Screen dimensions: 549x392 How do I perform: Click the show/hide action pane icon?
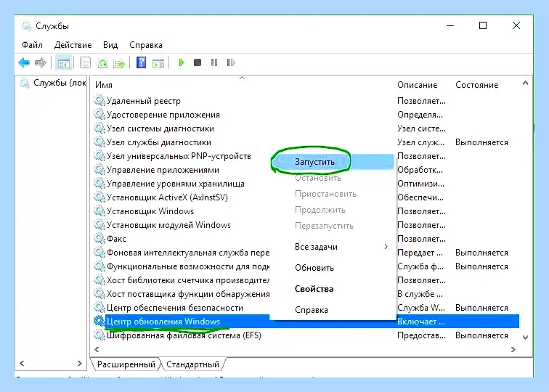158,63
